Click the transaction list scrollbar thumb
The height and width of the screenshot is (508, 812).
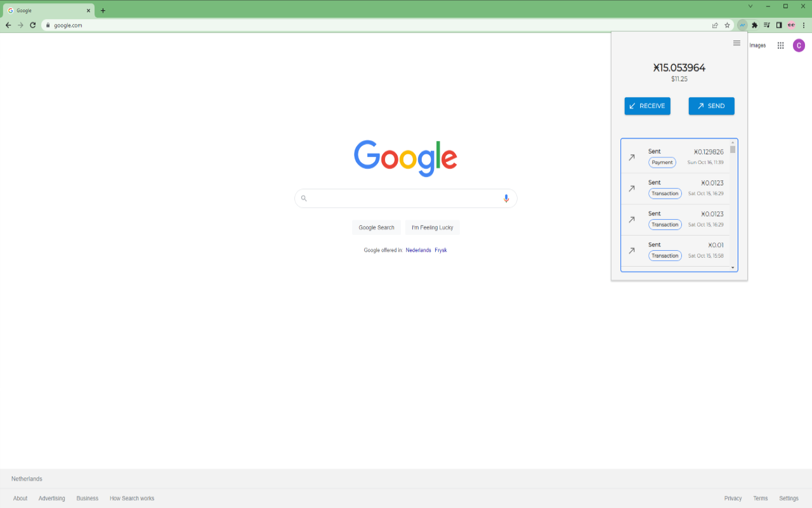(x=733, y=150)
